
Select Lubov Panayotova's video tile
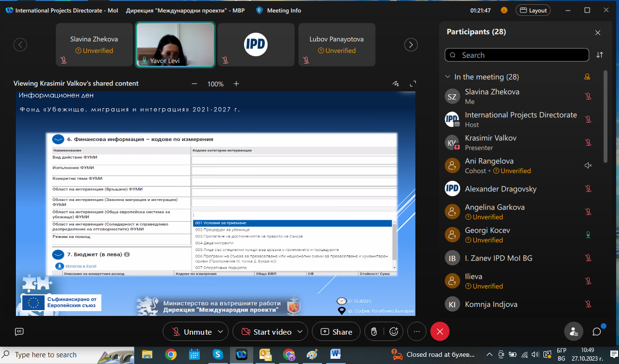[337, 45]
